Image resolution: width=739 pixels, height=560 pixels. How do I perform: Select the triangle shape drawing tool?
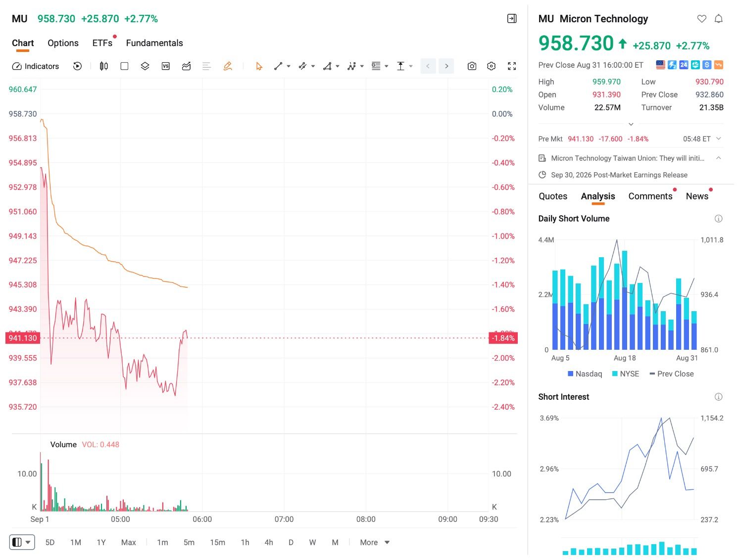(327, 66)
